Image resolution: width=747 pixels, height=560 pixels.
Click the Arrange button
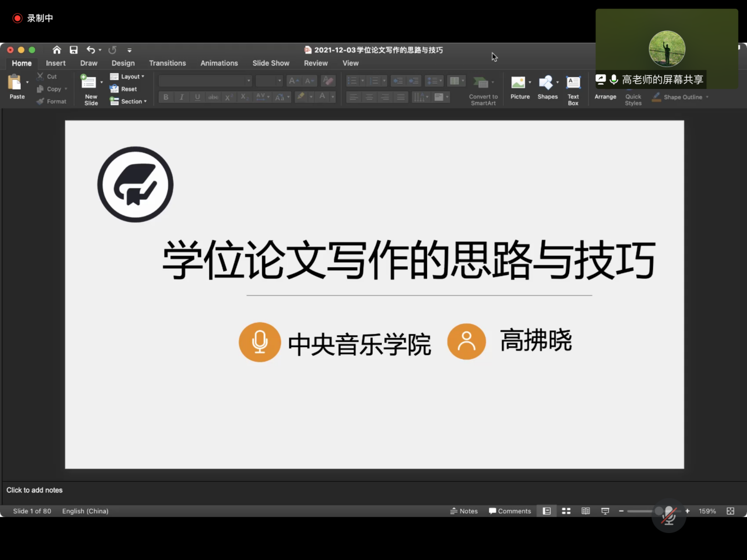pos(605,97)
